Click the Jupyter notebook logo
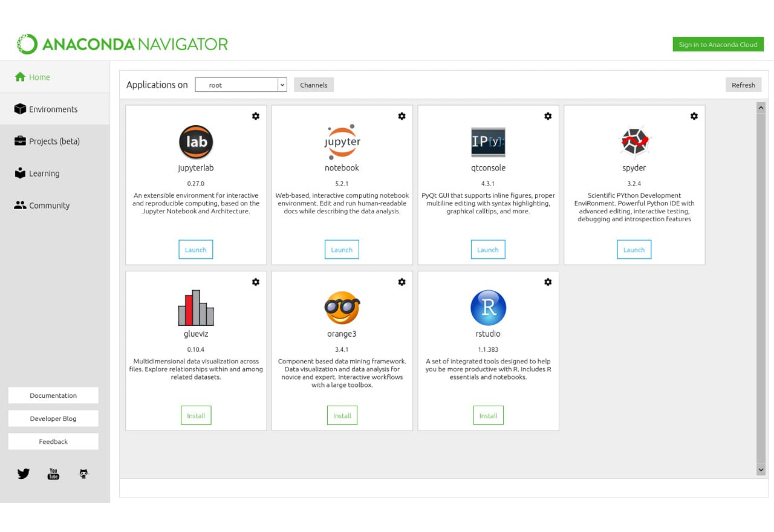 pyautogui.click(x=342, y=142)
